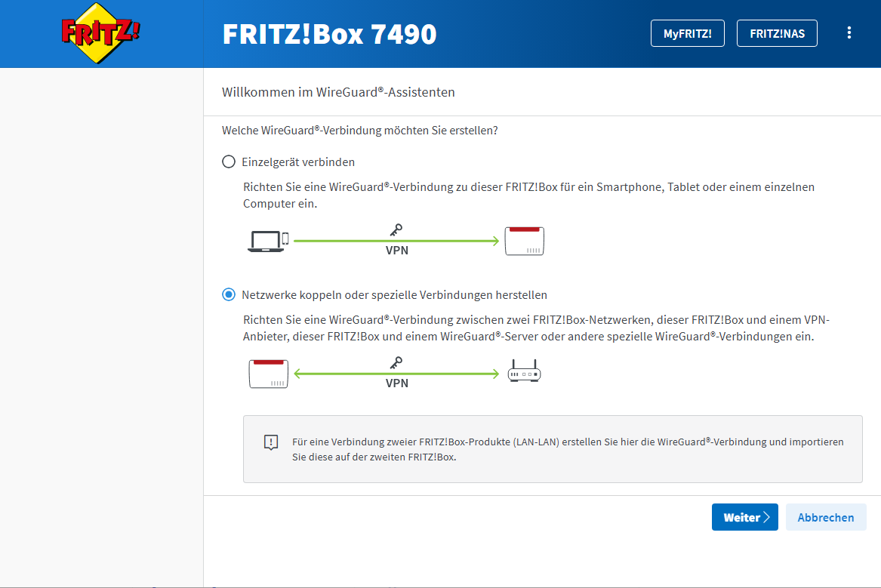The image size is (881, 588).
Task: Click the key icon in the network coupling diagram
Action: point(396,362)
